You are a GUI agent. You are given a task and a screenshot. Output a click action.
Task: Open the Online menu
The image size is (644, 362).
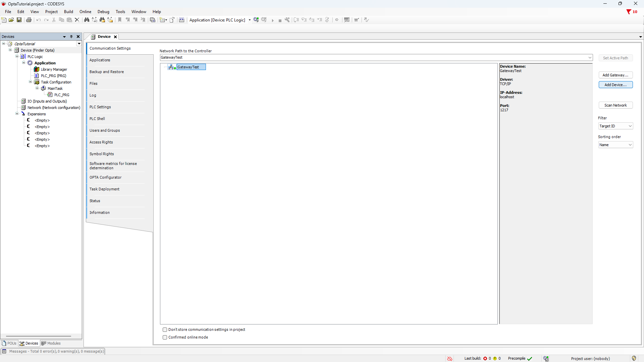click(x=85, y=12)
